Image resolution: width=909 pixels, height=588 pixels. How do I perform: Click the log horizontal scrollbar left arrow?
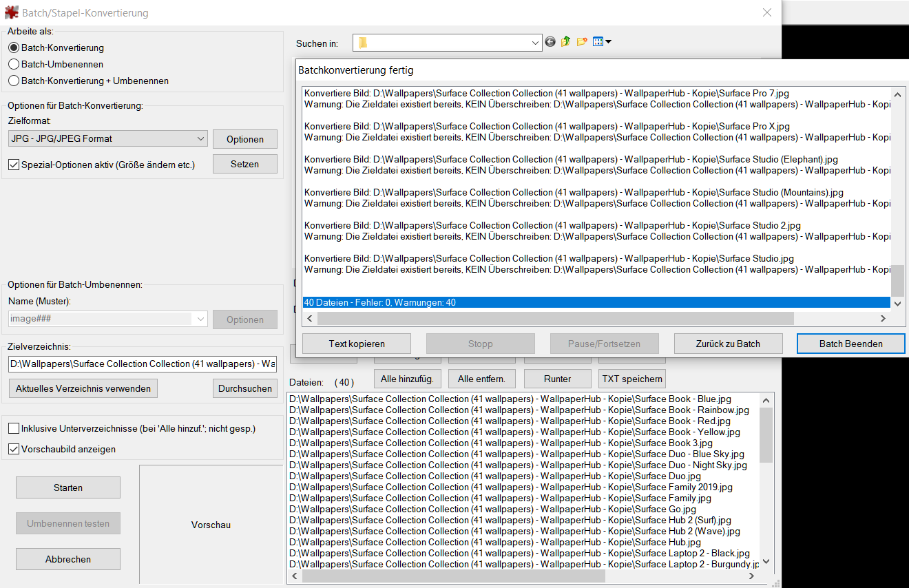(310, 319)
